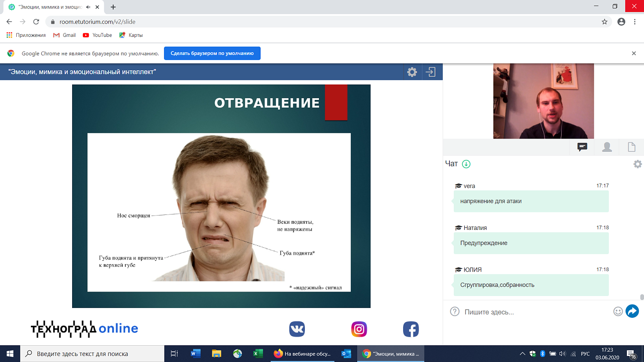Show hidden system tray icons
Viewport: 644px width, 362px height.
[x=522, y=354]
